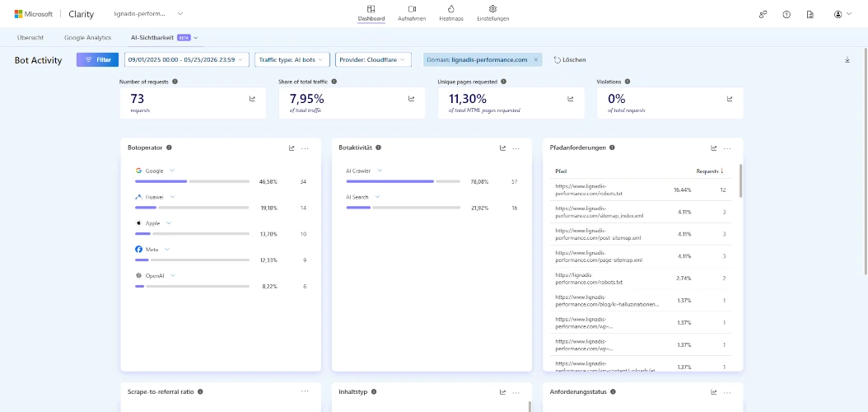
Task: Open more options for Pfadanforderungen panel
Action: 727,148
